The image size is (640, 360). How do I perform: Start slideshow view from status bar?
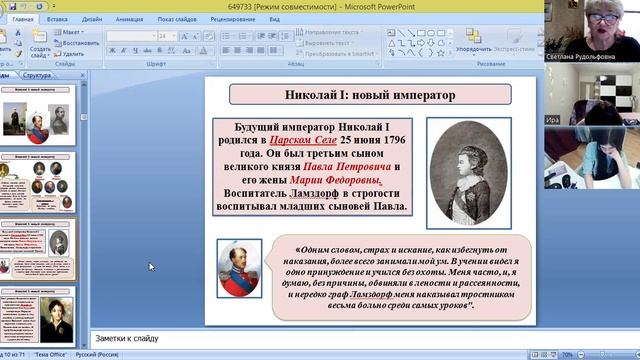553,355
